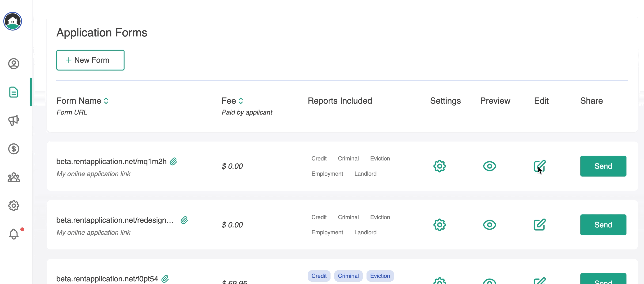644x284 pixels.
Task: Edit the redesign form
Action: pos(540,225)
